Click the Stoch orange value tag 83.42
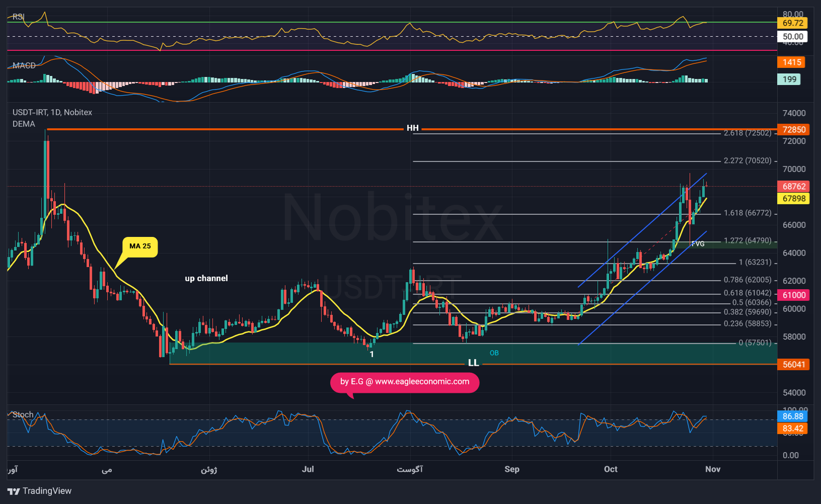The image size is (821, 504). pyautogui.click(x=793, y=429)
